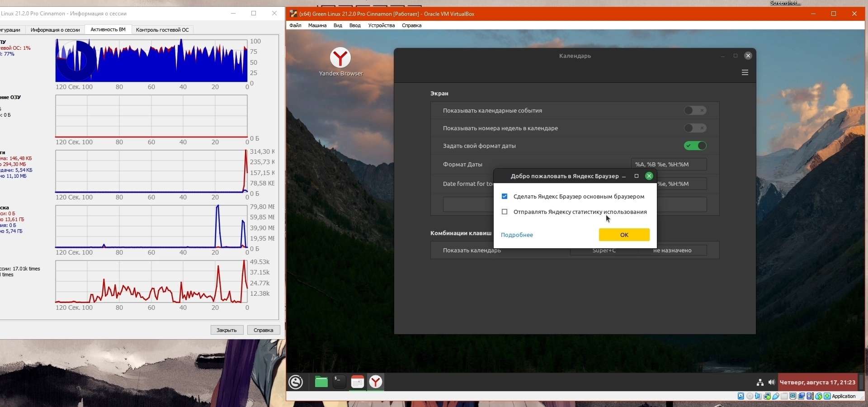The height and width of the screenshot is (407, 868).
Task: Click the VirtualBox USB devices status icon
Action: click(x=776, y=396)
